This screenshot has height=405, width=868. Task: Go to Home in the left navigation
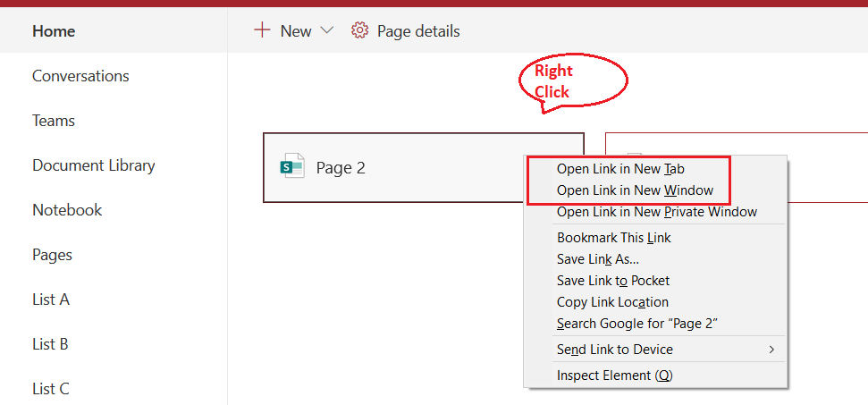54,31
